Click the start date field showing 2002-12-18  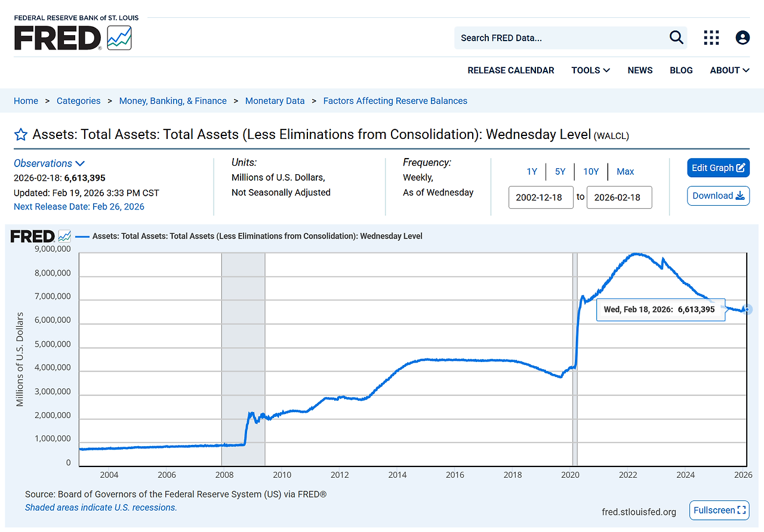[x=541, y=197]
